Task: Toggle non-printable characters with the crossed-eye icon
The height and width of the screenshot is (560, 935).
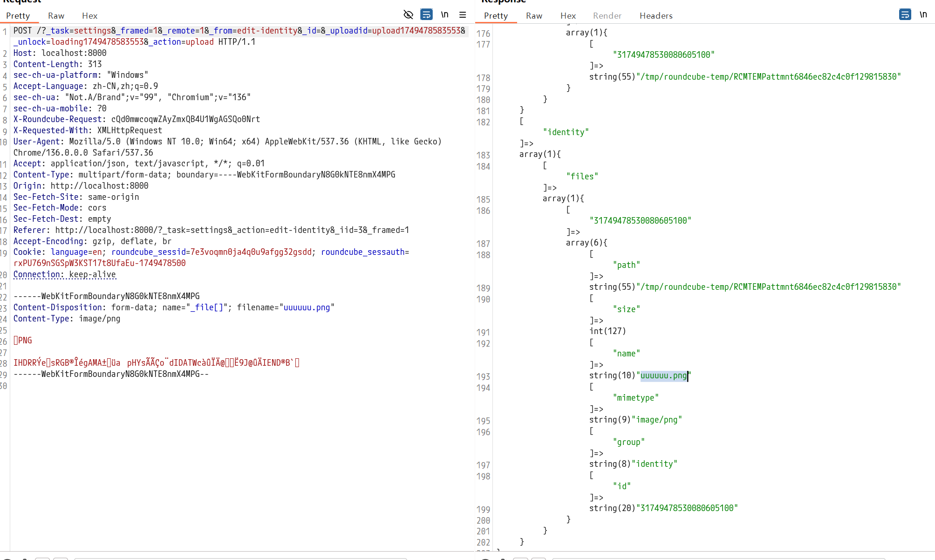Action: 409,14
